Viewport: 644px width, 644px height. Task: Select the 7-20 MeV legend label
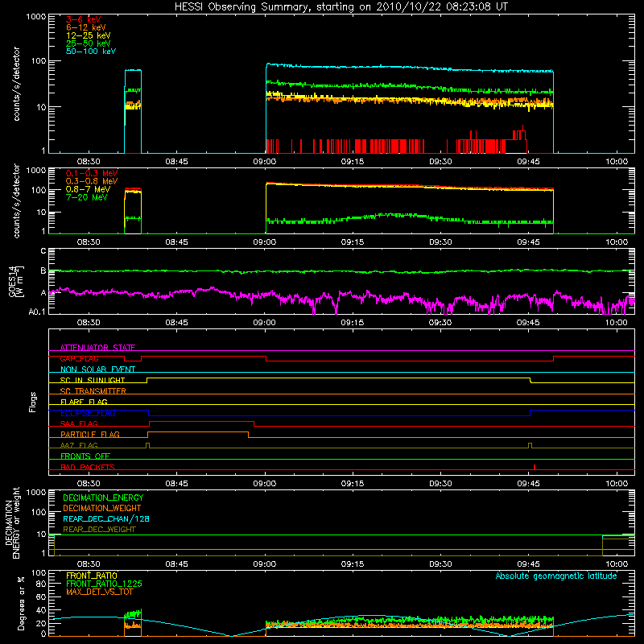(86, 197)
